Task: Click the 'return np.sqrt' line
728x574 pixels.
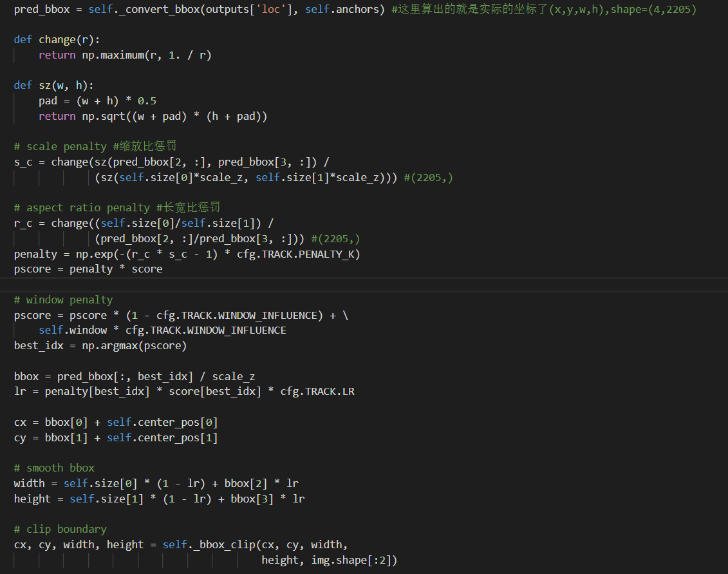Action: click(x=153, y=116)
